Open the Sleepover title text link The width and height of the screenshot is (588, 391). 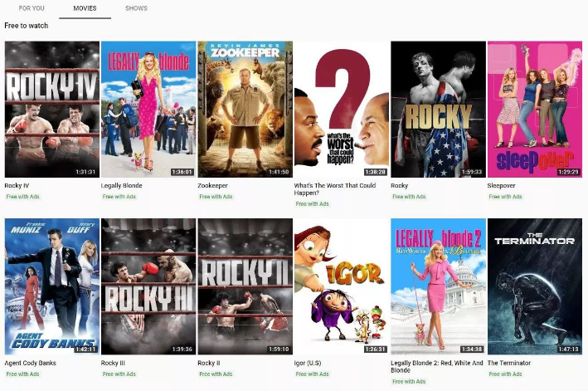[502, 185]
